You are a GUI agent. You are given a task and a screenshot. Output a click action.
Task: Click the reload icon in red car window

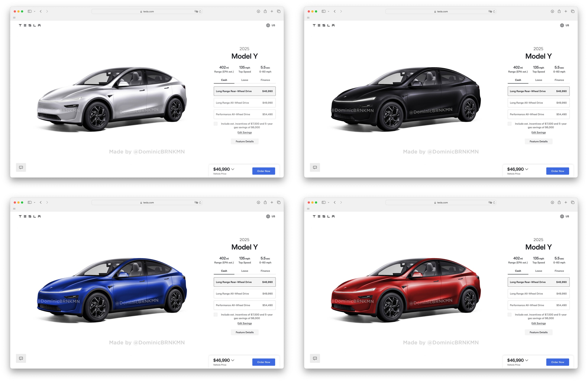pyautogui.click(x=494, y=203)
